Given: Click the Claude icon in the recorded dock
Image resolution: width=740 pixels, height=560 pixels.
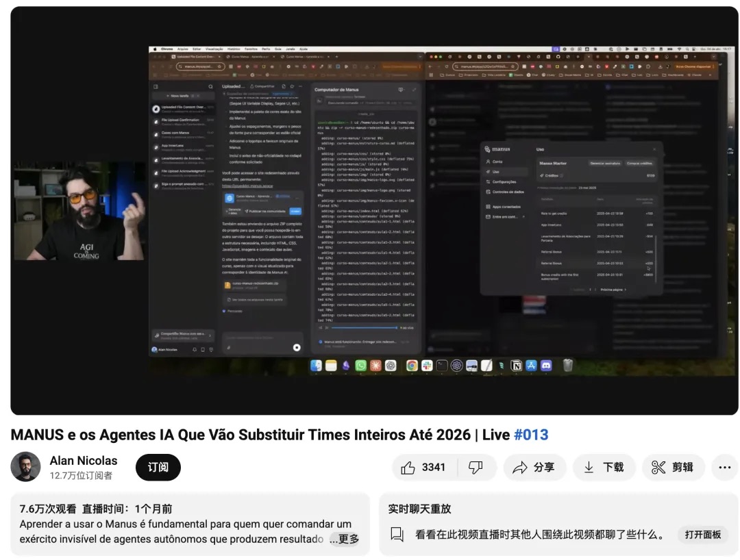Looking at the screenshot, I should click(375, 366).
